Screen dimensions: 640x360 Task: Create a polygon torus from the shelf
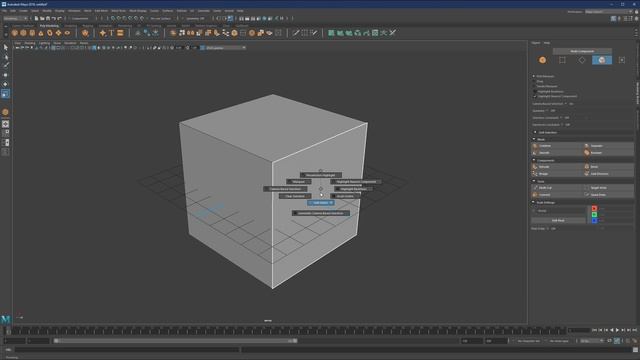(x=50, y=33)
